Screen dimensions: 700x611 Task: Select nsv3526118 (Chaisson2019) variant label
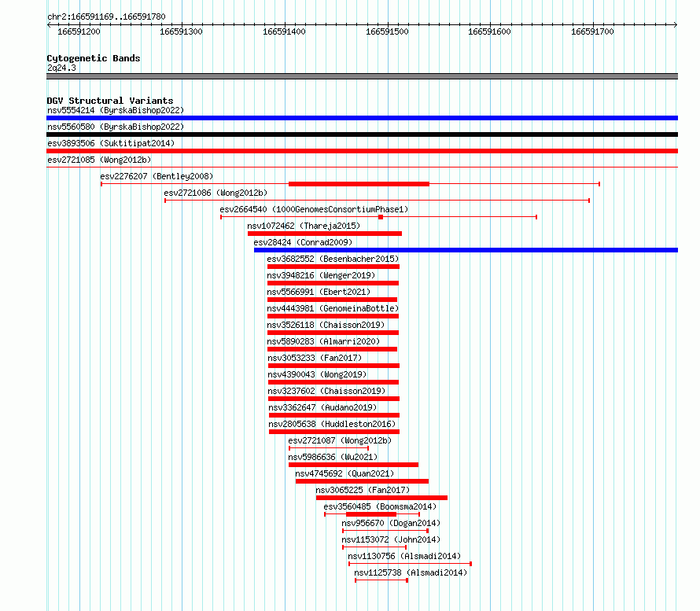coord(326,325)
